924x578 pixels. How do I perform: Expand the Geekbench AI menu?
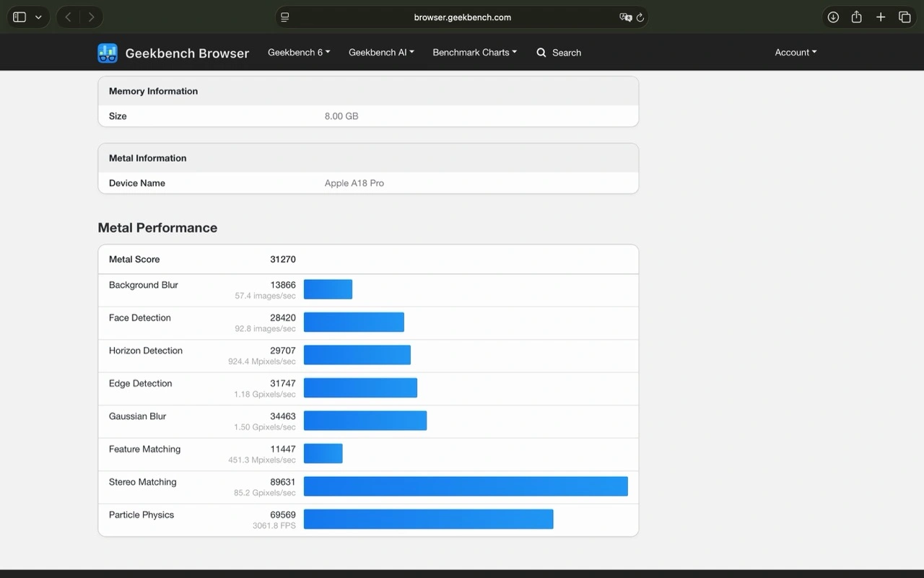coord(381,53)
